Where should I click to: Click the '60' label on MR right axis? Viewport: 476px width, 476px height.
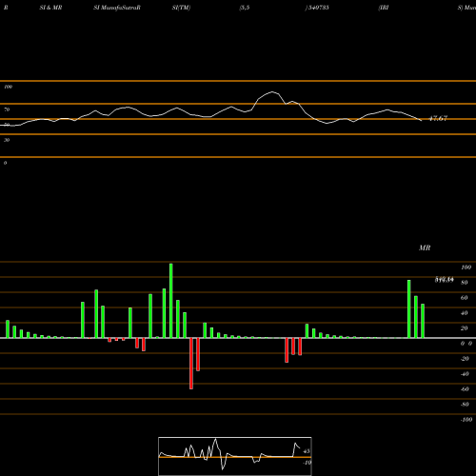click(x=465, y=298)
